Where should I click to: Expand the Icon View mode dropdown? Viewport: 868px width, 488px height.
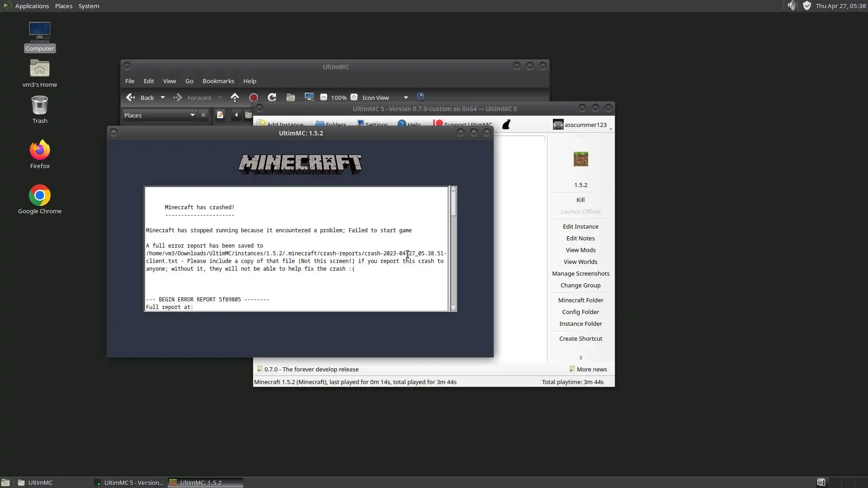coord(406,98)
